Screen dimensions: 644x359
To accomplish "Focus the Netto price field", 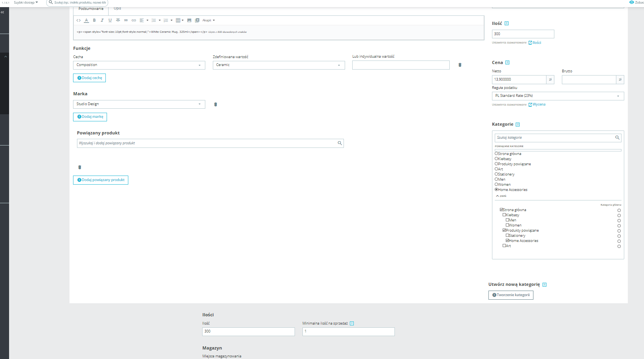I will pyautogui.click(x=519, y=80).
